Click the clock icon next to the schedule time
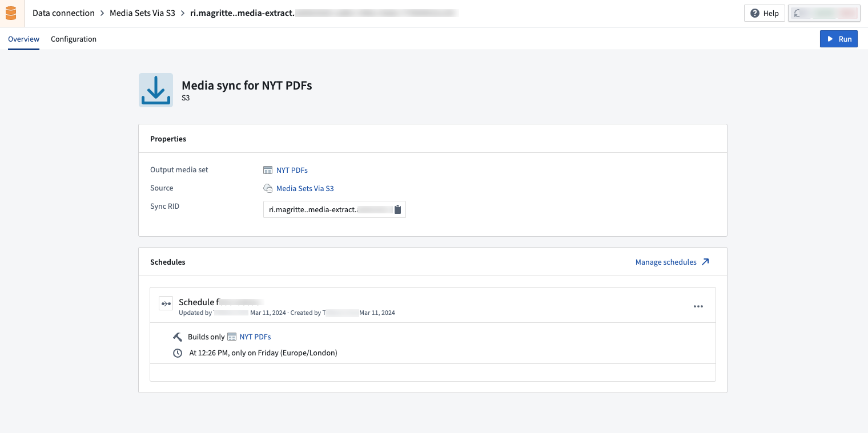Screen dimensions: 868x433 (x=178, y=353)
